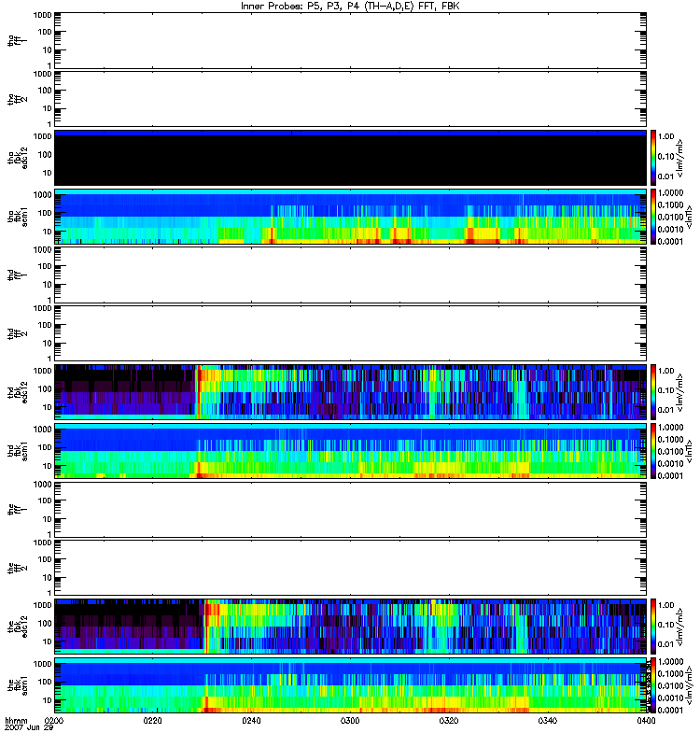Click the 'thd fff 2' y-axis title
Screen dimensions: 700x747
(18, 333)
